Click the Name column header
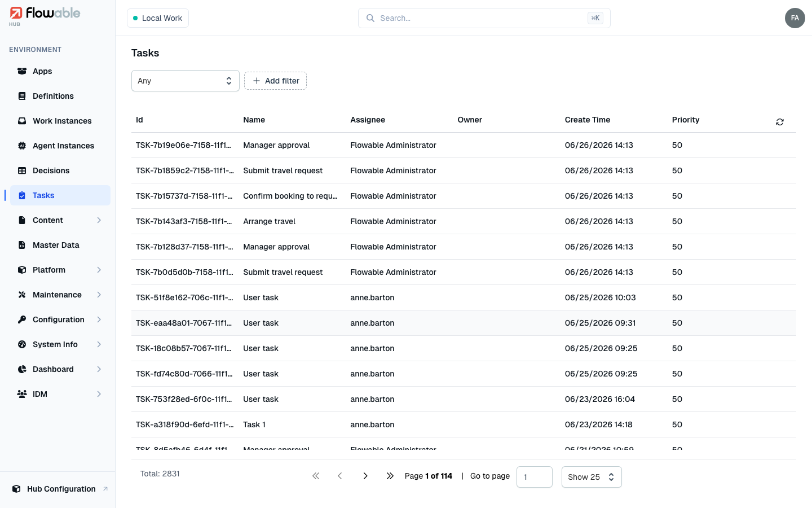Screen dimensions: 812x508 tap(254, 120)
